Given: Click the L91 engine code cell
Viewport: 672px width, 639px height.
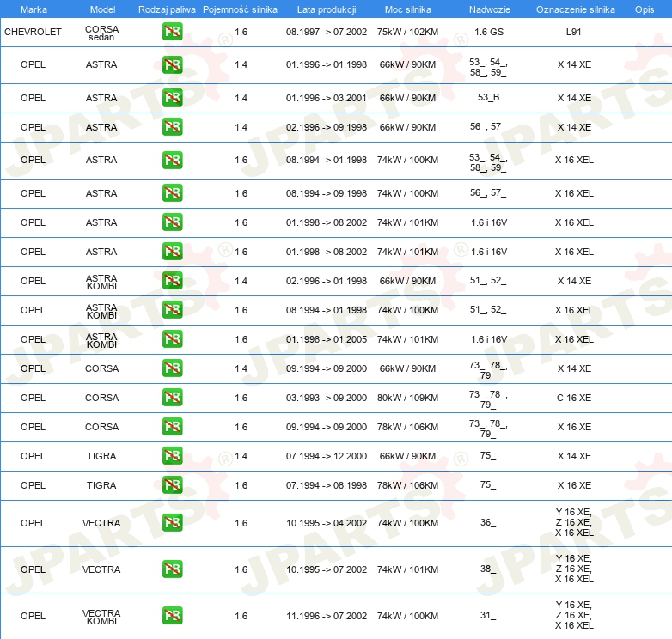Looking at the screenshot, I should pos(574,32).
